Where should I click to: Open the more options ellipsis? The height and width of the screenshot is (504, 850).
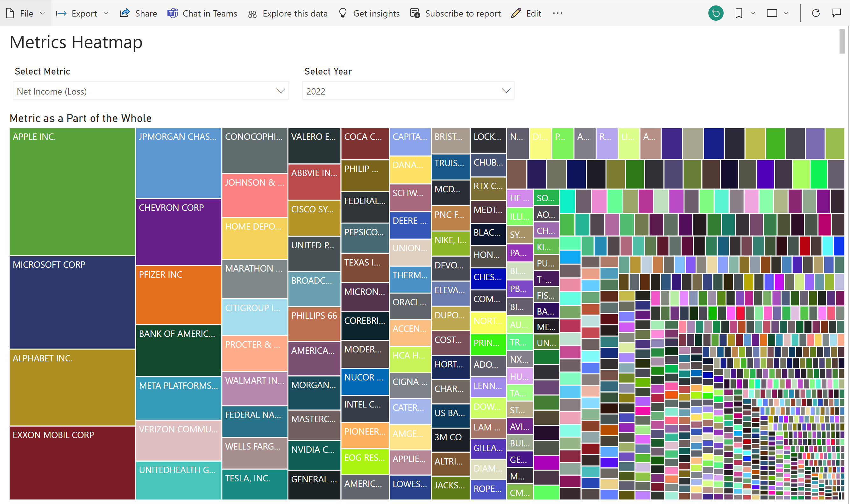[557, 13]
